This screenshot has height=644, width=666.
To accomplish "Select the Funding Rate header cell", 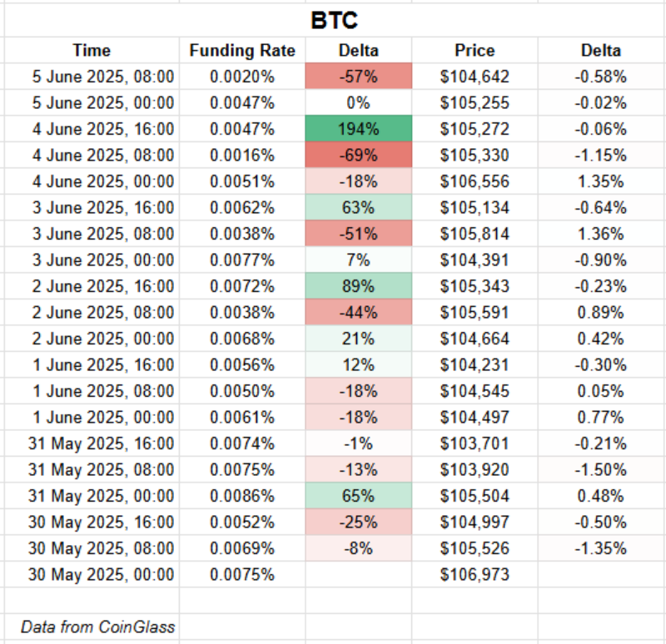I will click(x=242, y=51).
